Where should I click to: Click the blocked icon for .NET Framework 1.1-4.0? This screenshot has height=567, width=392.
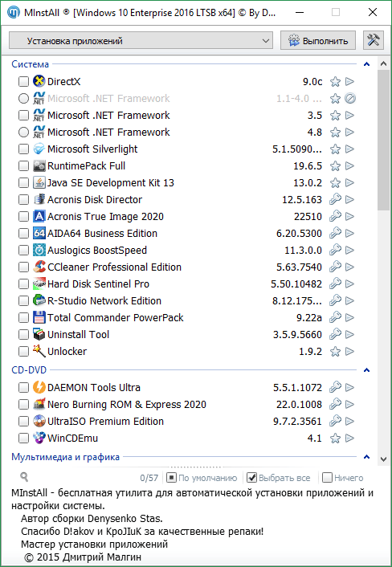350,98
